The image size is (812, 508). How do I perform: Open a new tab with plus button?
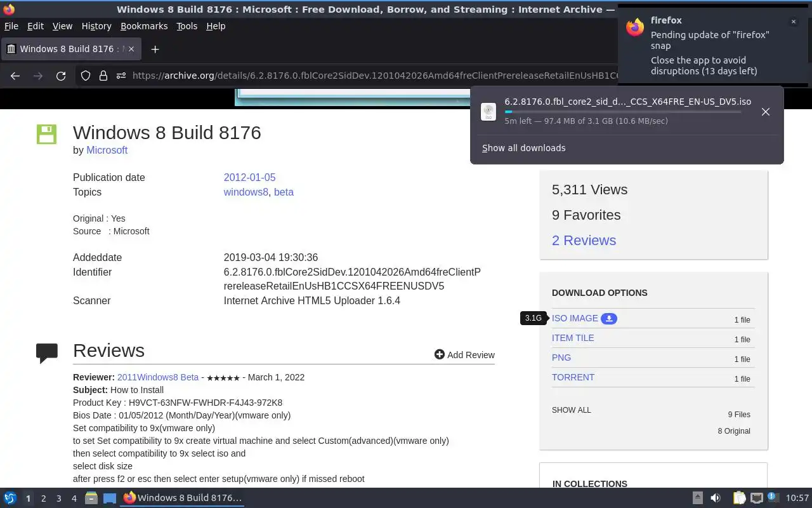155,49
